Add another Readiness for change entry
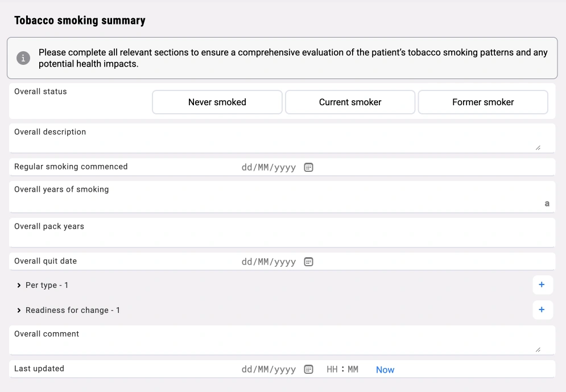Viewport: 566px width, 392px height. (x=542, y=310)
